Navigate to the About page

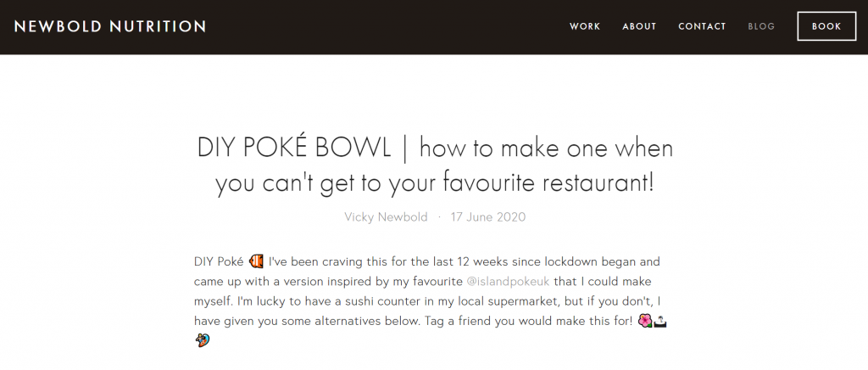pos(639,26)
